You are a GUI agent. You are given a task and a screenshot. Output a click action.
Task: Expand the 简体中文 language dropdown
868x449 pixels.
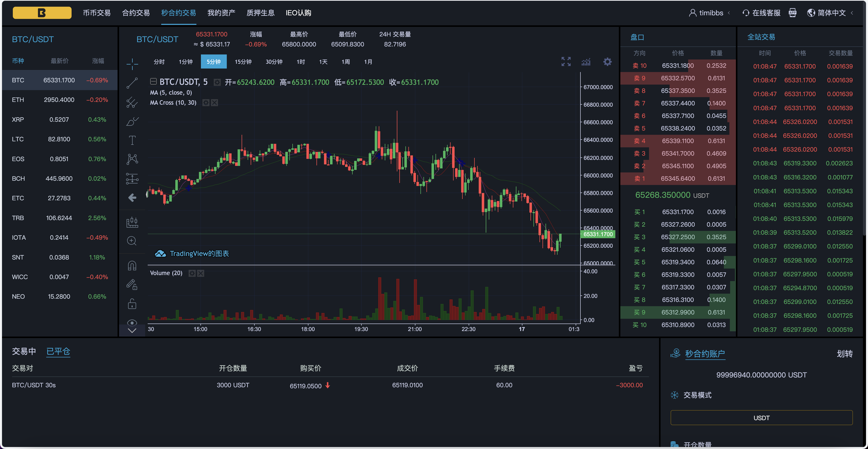(831, 13)
